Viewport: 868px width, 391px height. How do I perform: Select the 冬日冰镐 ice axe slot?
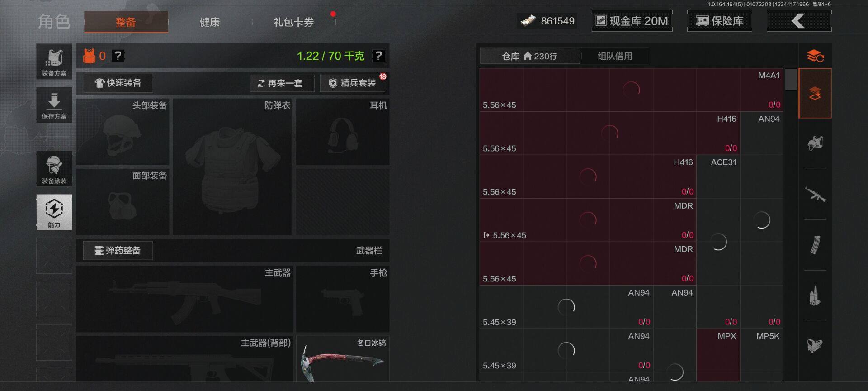point(343,358)
